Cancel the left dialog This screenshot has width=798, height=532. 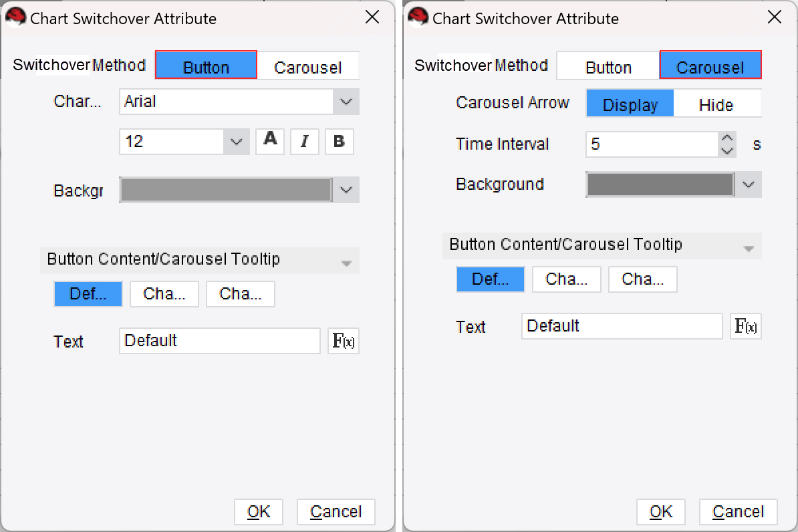pos(336,512)
